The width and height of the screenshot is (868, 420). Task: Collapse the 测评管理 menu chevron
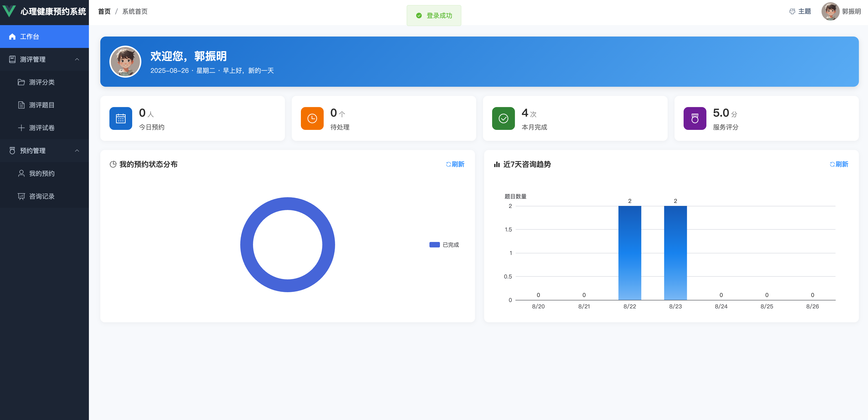(77, 59)
